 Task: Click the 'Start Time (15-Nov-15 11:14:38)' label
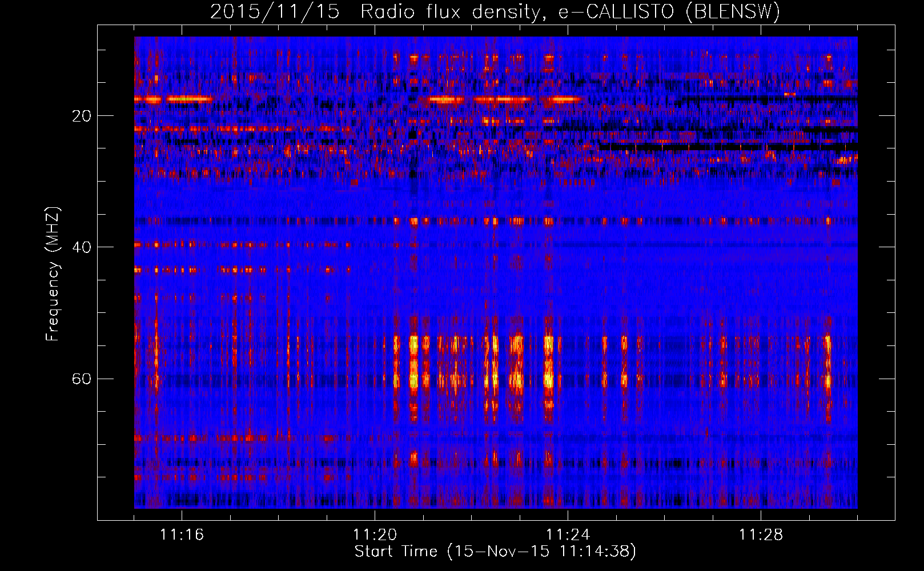click(495, 552)
